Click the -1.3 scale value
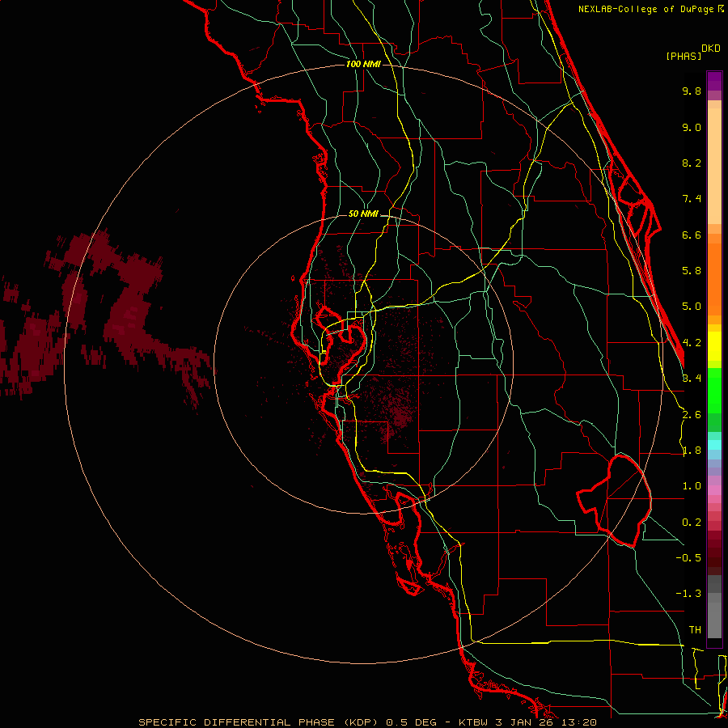Screen dimensions: 728x728 coord(688,594)
